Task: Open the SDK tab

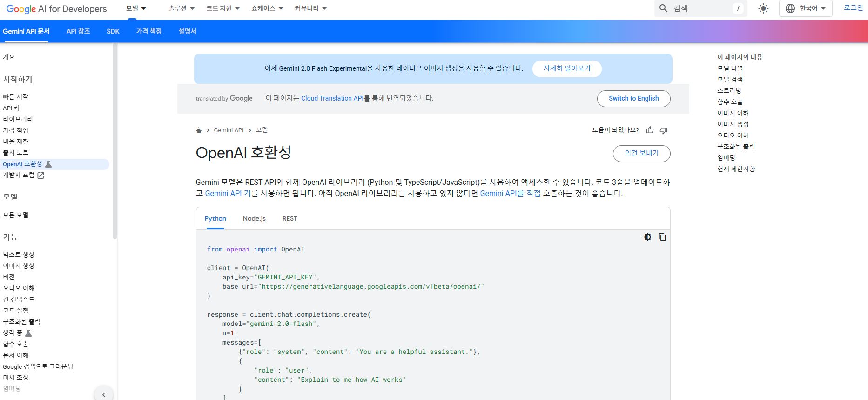Action: pyautogui.click(x=113, y=31)
